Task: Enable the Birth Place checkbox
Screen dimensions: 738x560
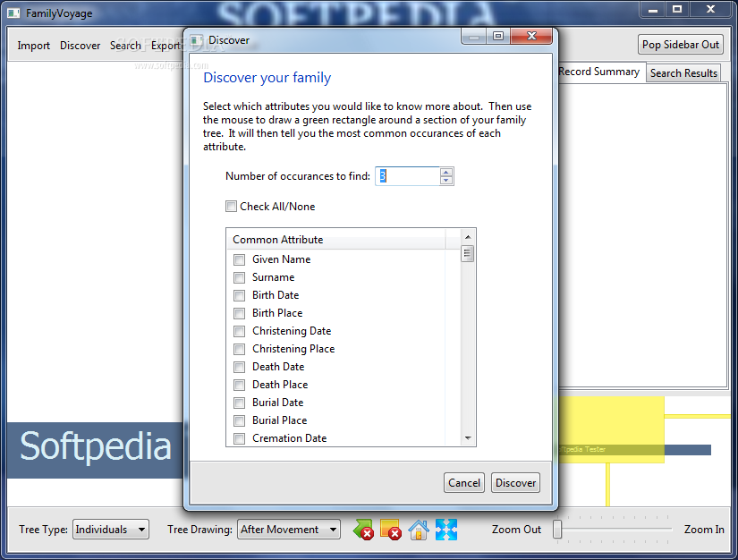Action: pyautogui.click(x=239, y=313)
